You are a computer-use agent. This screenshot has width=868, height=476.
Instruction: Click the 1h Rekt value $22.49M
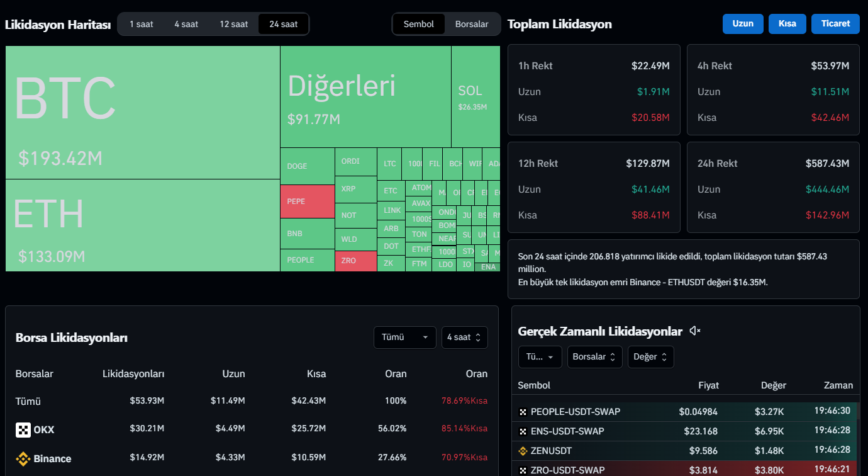tap(650, 66)
